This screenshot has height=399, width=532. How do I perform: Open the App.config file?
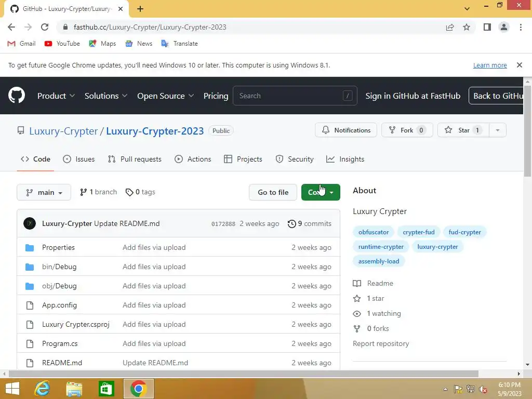pos(59,305)
